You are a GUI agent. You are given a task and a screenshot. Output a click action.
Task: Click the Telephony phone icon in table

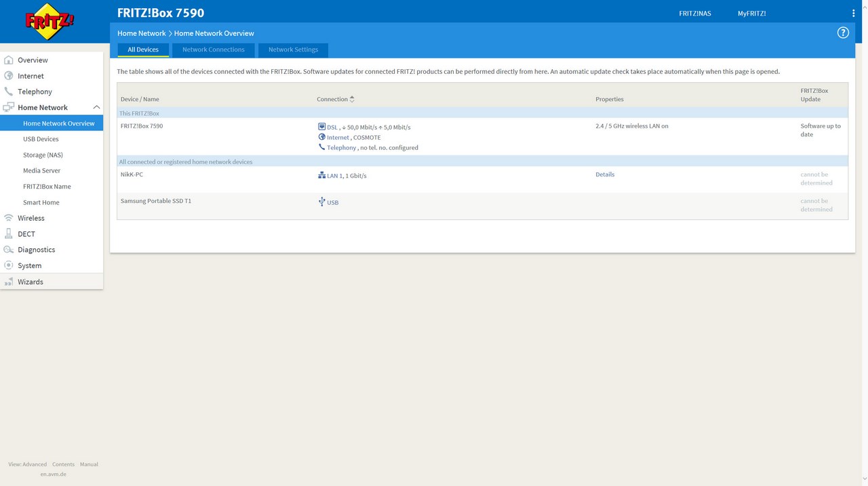coord(321,147)
